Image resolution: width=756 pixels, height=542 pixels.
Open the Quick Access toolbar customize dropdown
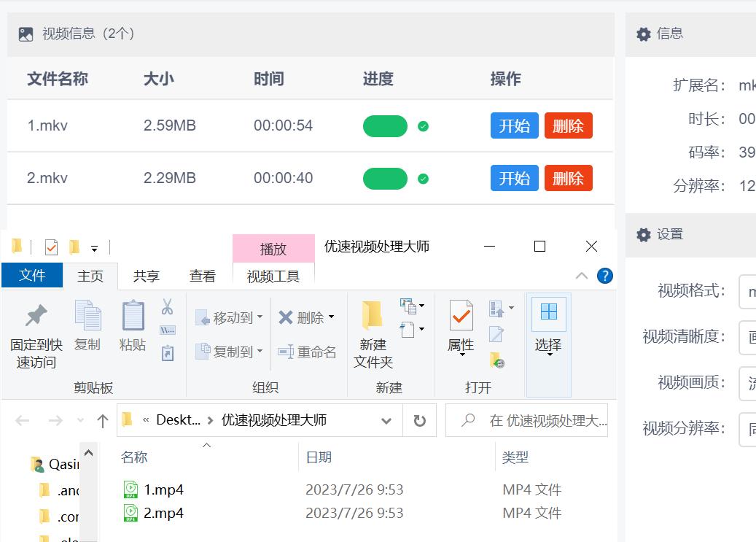[x=94, y=248]
